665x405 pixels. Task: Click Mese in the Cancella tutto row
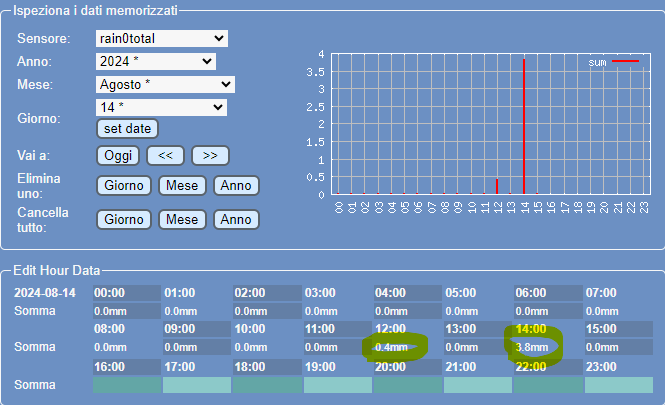[182, 220]
